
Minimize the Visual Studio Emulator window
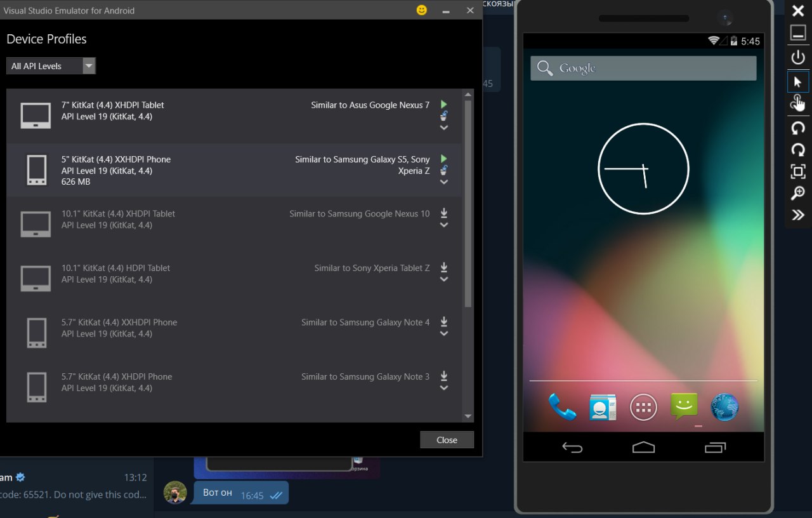[x=446, y=11]
